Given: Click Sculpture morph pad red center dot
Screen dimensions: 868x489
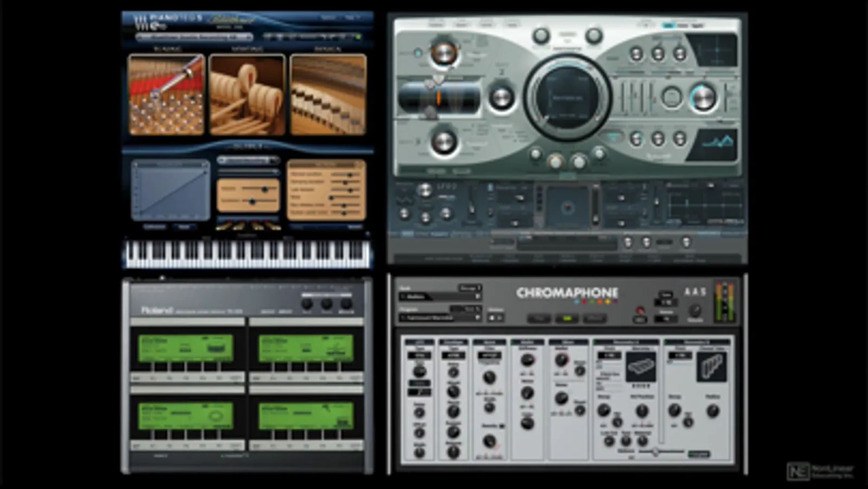Looking at the screenshot, I should [568, 208].
